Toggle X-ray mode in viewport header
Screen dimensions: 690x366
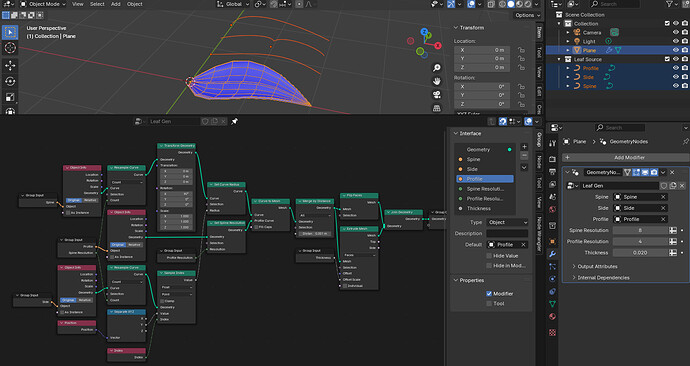pyautogui.click(x=491, y=4)
